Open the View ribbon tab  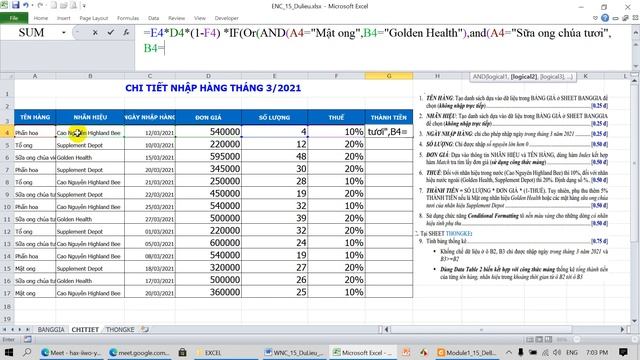[x=200, y=18]
